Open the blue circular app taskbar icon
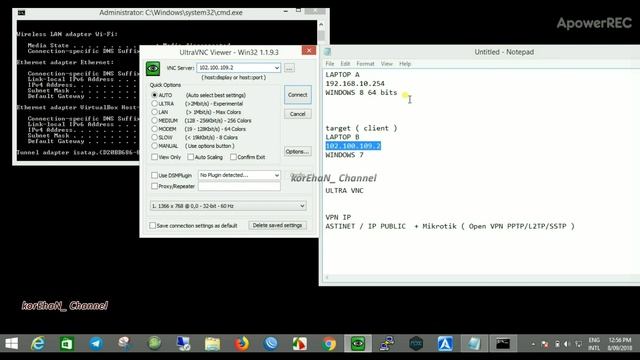Viewport: 640px width, 360px height. pos(271,344)
